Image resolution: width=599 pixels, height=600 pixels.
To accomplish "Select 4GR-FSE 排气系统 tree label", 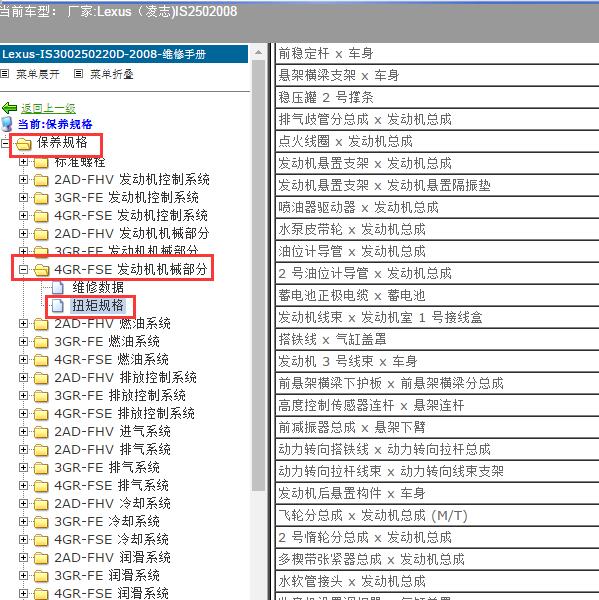I will (111, 486).
